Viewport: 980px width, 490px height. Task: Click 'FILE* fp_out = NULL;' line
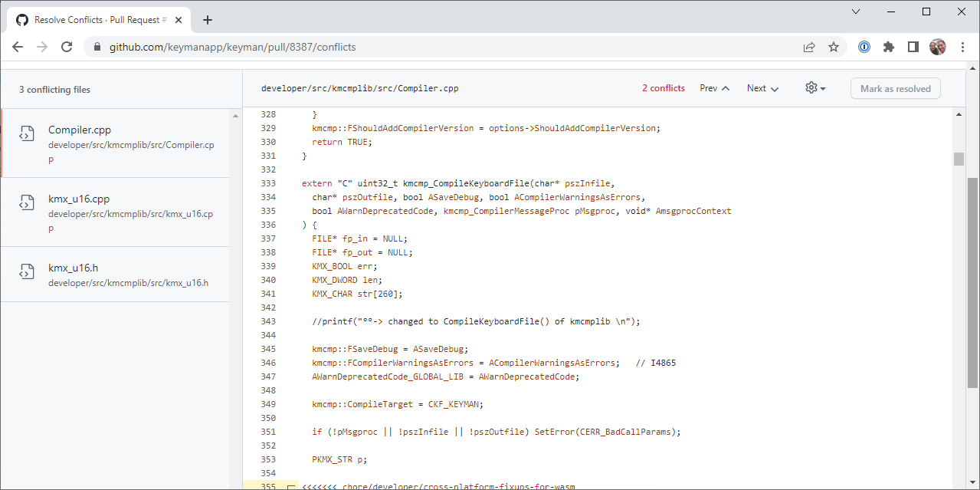coord(362,252)
